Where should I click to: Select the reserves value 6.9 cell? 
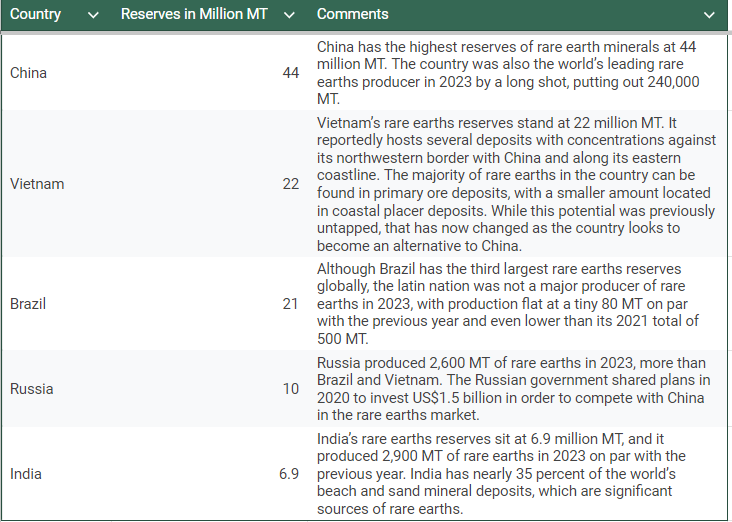(x=288, y=473)
